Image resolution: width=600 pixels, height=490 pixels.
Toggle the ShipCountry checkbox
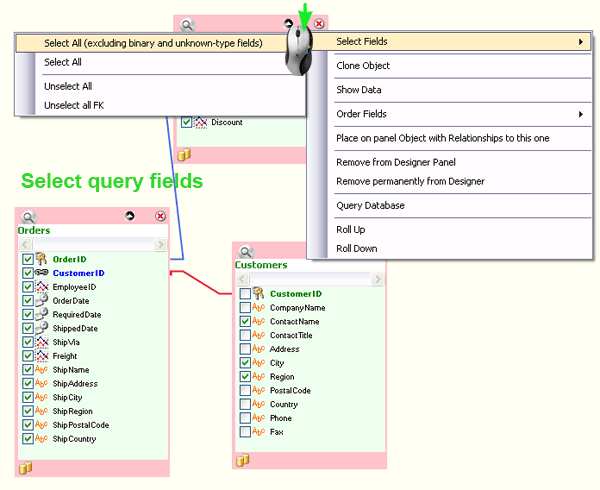(28, 438)
